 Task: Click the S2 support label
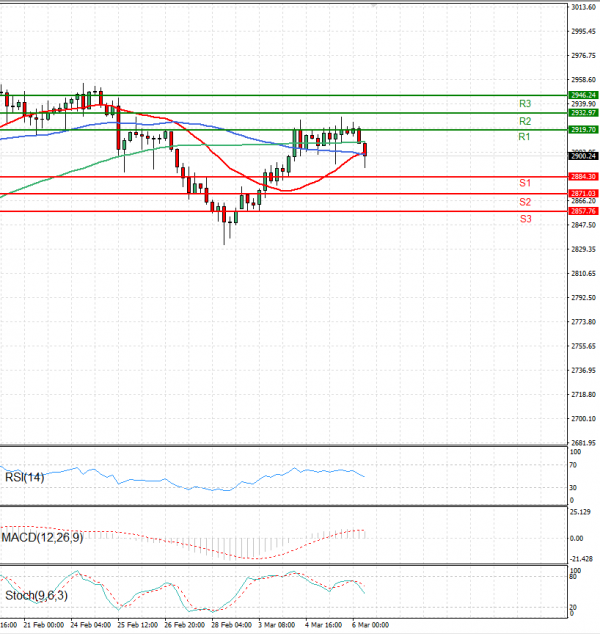pos(524,202)
